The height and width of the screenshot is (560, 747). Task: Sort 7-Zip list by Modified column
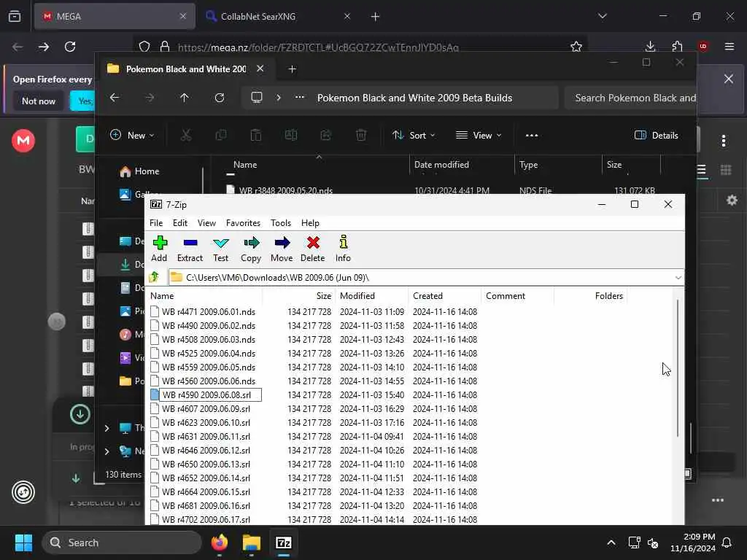371,296
